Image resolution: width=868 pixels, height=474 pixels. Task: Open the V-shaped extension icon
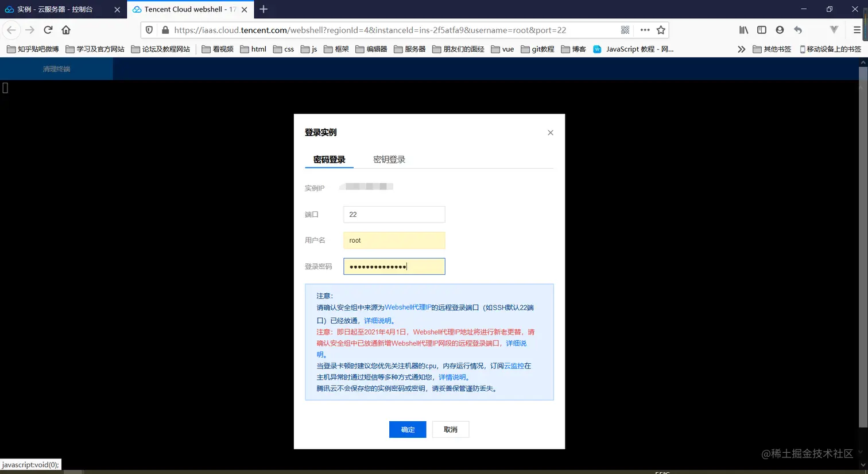click(x=834, y=30)
